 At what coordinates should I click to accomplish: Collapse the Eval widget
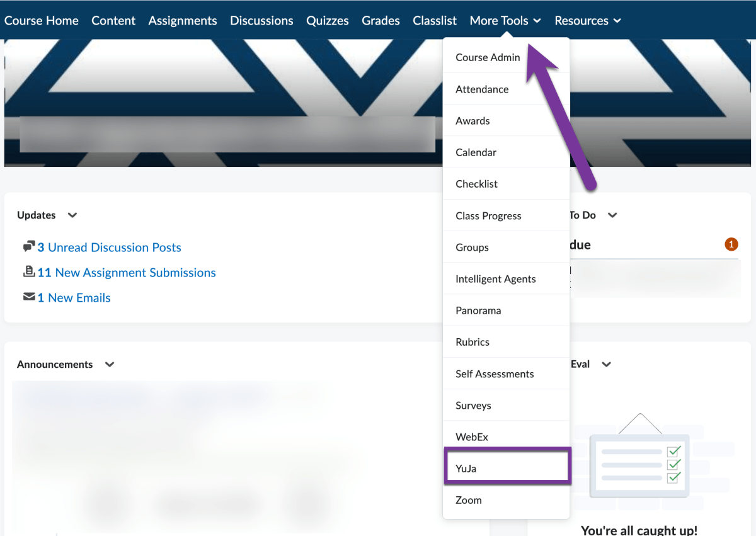pos(605,364)
